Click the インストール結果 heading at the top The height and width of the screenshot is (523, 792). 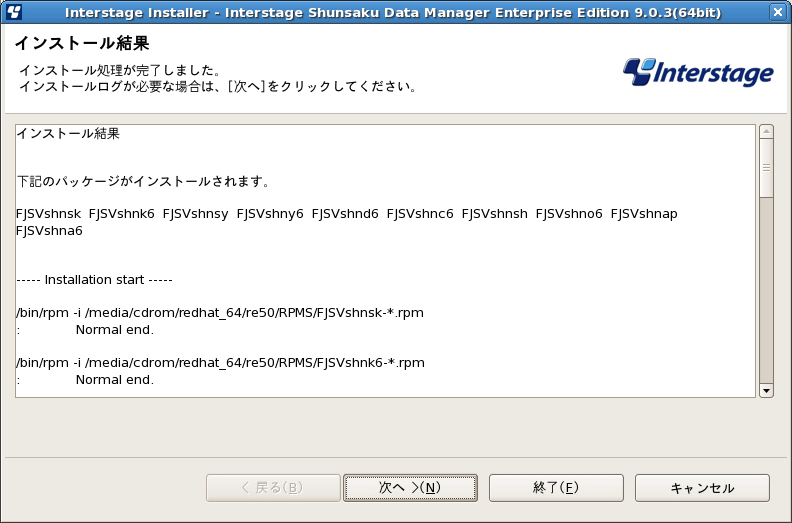pyautogui.click(x=82, y=43)
